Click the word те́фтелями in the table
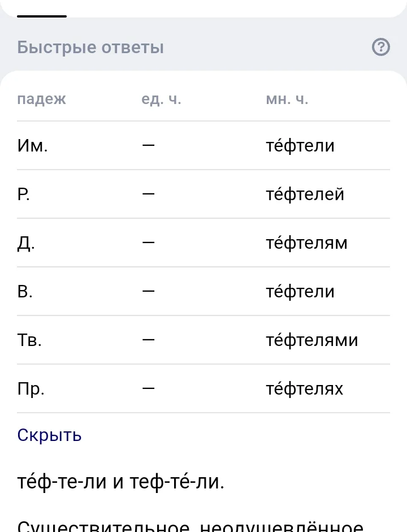407x532 pixels. coord(311,340)
